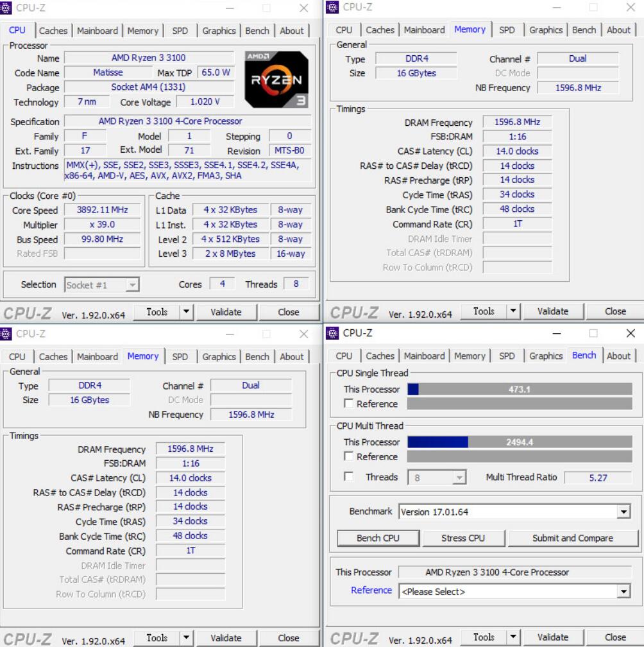Screen dimensions: 644x647
Task: Open the About tab in the Bench window
Action: pos(618,356)
